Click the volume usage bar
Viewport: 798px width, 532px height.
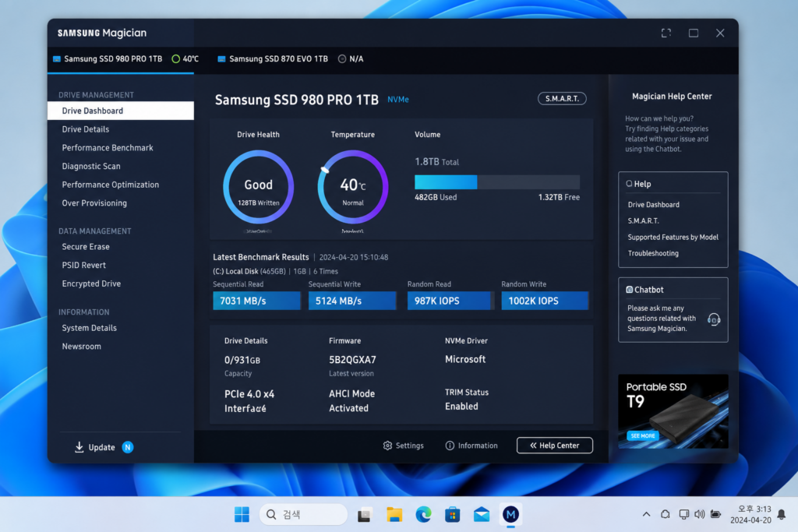tap(496, 182)
